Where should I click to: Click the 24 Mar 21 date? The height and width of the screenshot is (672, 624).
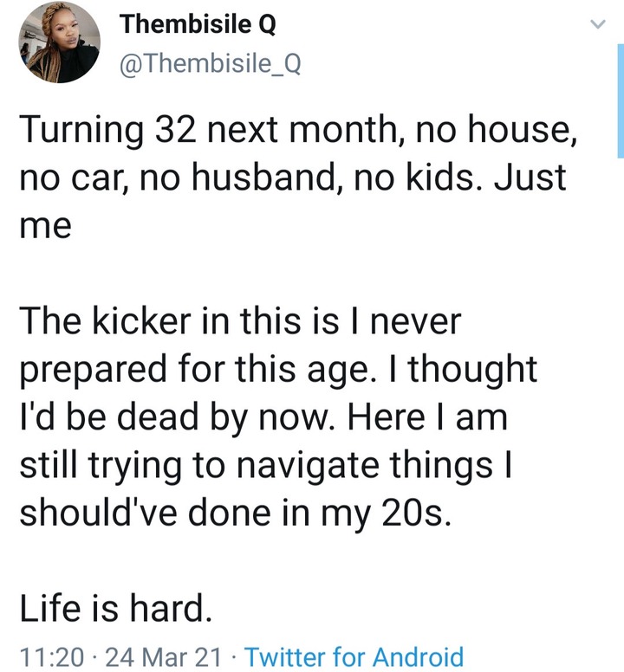click(x=163, y=656)
